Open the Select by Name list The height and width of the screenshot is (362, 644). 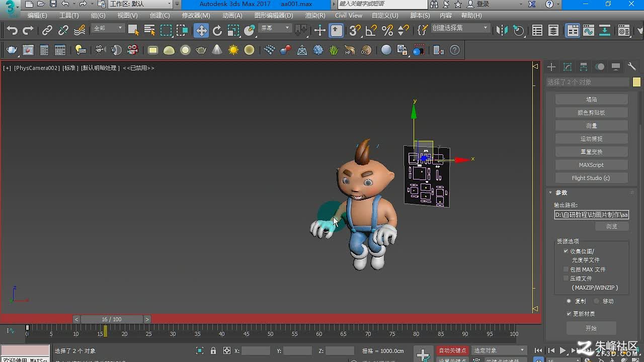(x=149, y=31)
